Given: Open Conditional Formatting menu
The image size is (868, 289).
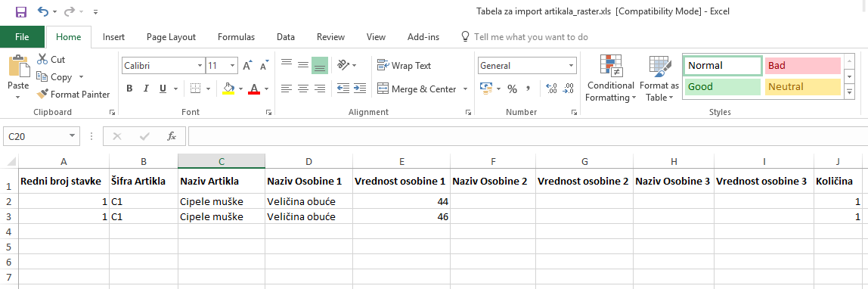Looking at the screenshot, I should [611, 79].
